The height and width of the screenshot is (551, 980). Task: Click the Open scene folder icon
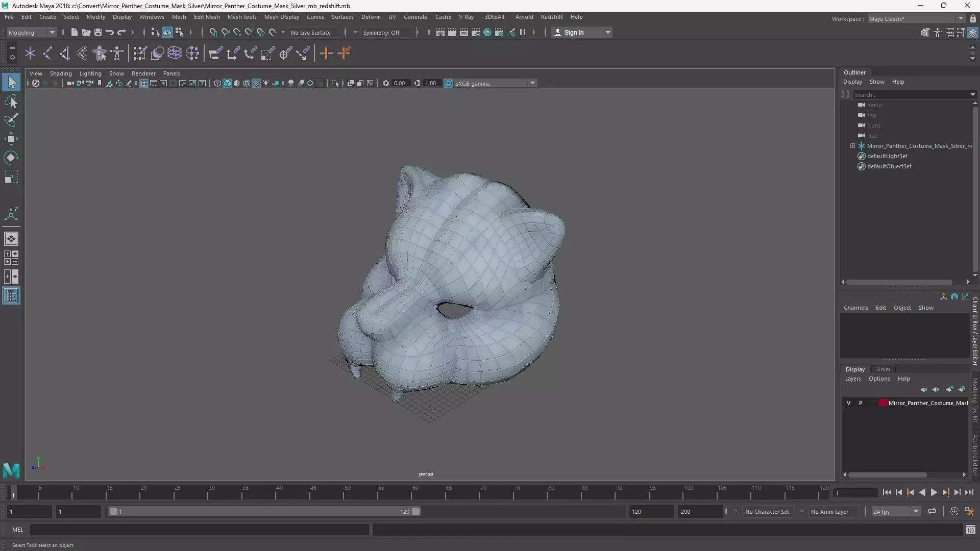(x=86, y=32)
